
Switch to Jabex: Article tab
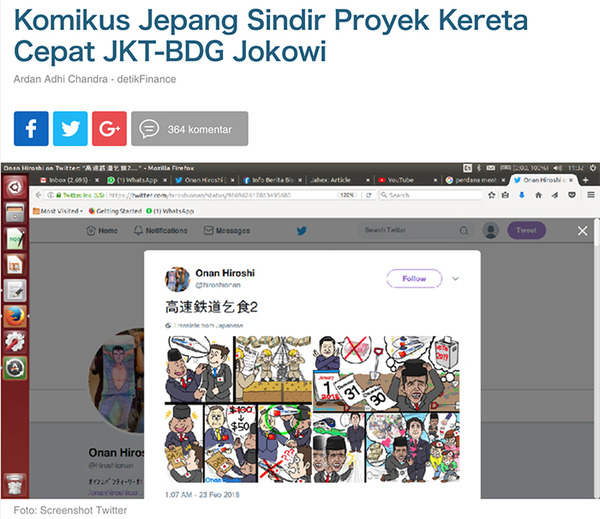(339, 180)
